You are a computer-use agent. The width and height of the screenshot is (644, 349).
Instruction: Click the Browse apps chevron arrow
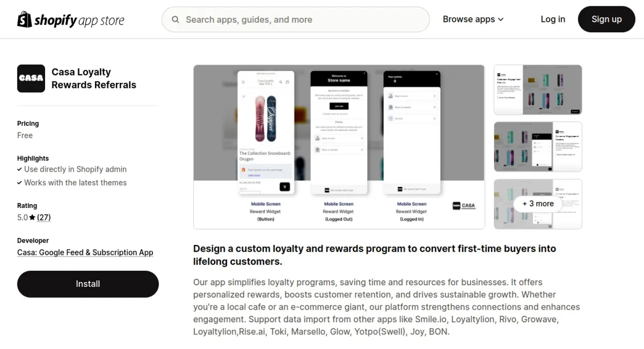point(501,19)
